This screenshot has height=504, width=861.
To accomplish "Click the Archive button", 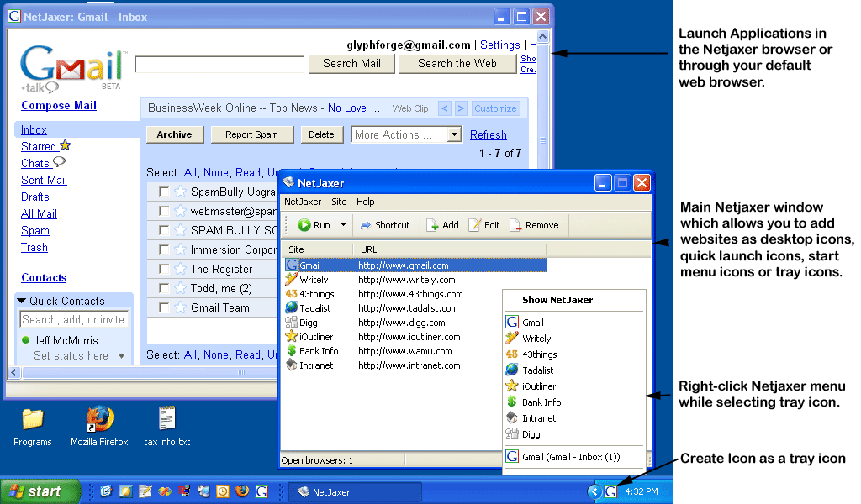I will [175, 134].
